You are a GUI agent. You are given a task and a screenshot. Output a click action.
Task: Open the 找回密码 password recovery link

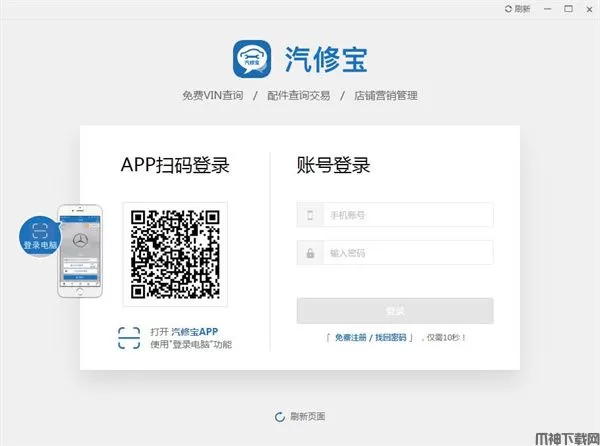click(390, 337)
